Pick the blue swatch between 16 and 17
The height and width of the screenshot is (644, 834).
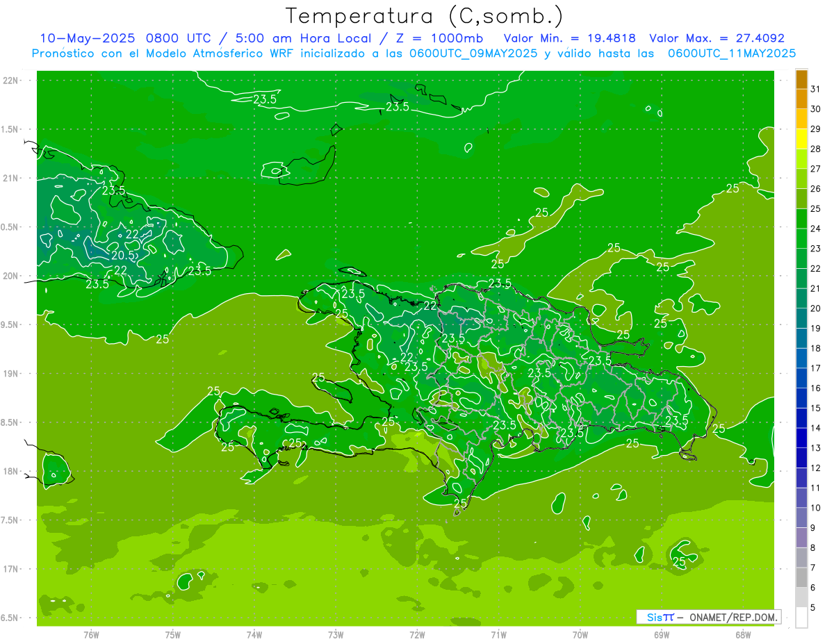(x=802, y=378)
